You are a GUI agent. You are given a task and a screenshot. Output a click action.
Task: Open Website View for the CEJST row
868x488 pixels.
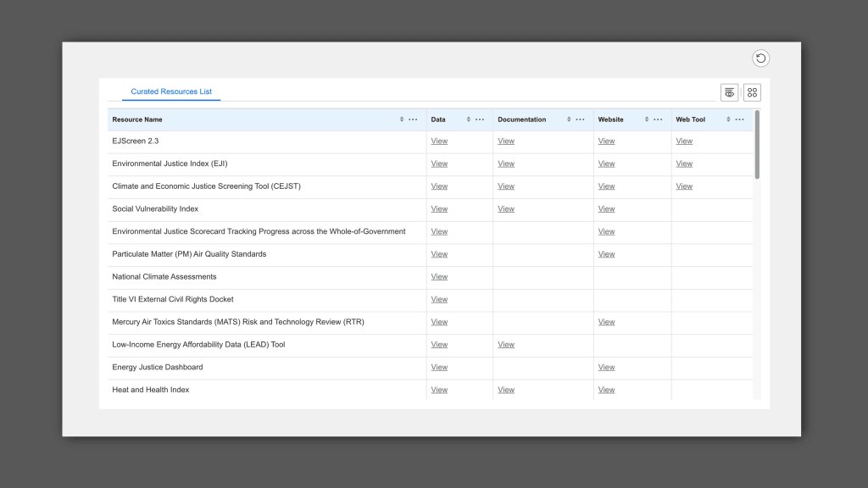click(x=606, y=186)
